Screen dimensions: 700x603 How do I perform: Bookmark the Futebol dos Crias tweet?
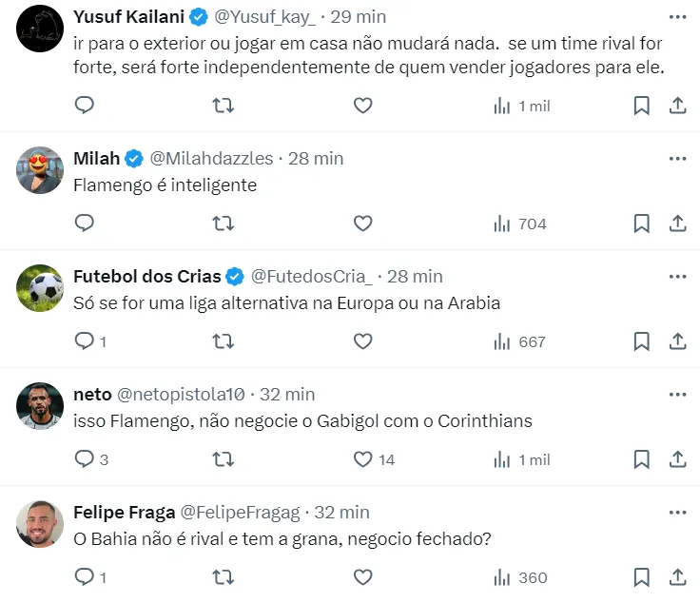[642, 341]
